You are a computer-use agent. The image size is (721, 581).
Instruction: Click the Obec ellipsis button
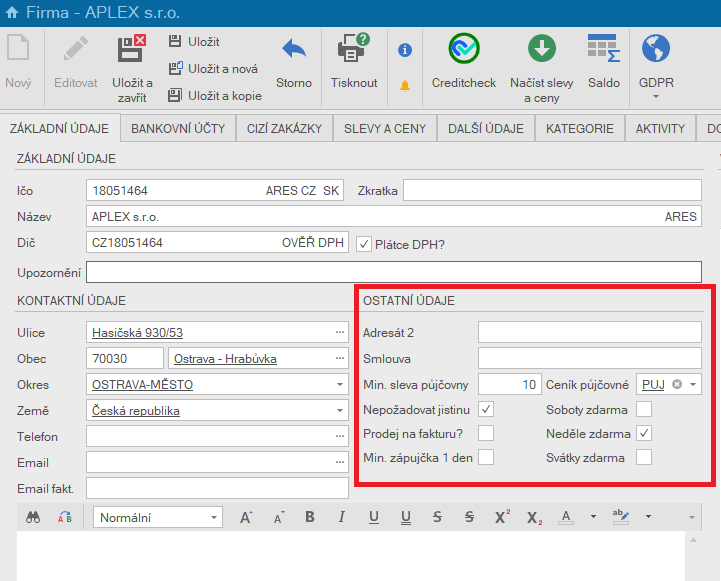(340, 358)
